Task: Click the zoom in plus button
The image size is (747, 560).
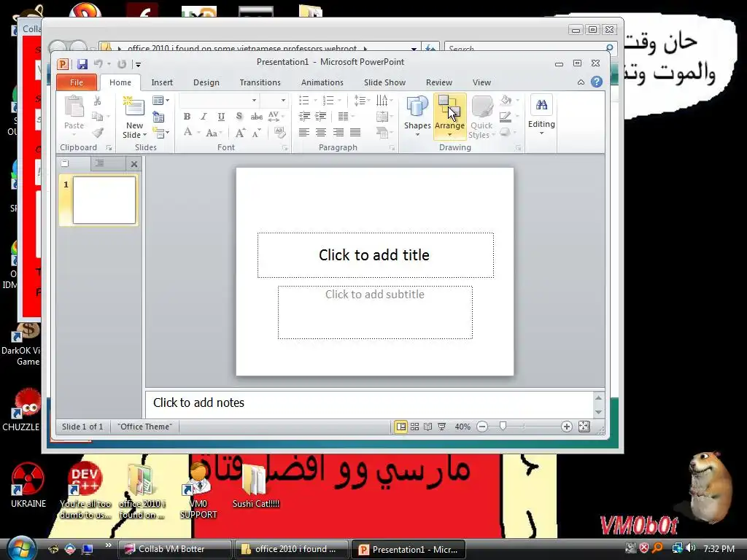Action: (x=566, y=427)
